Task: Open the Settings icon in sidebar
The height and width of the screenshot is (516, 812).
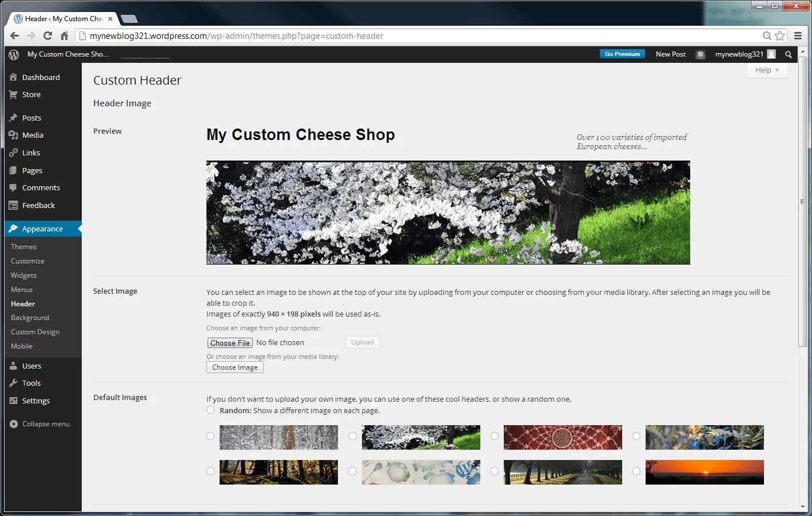Action: click(13, 401)
